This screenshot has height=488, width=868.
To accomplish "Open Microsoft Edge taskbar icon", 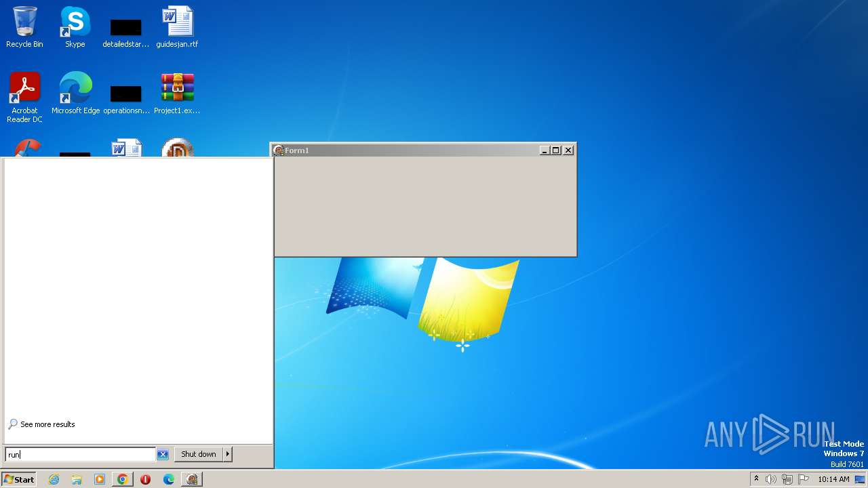I will point(168,479).
